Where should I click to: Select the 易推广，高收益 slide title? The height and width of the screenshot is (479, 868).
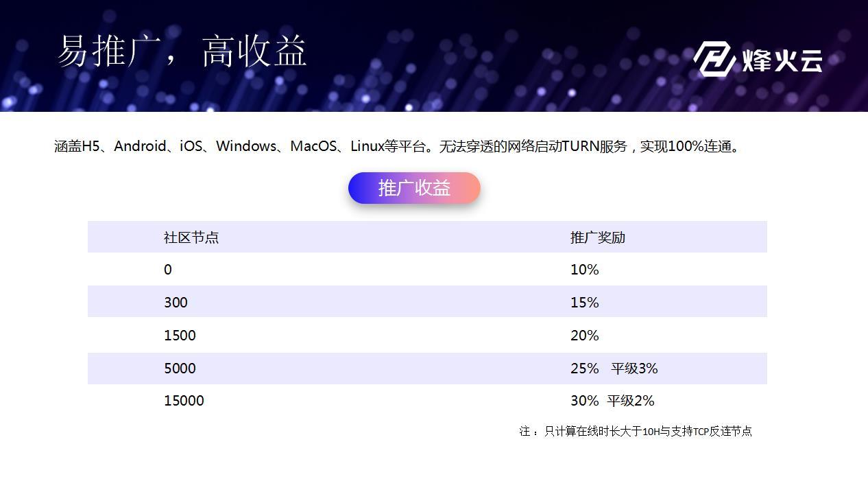[182, 51]
